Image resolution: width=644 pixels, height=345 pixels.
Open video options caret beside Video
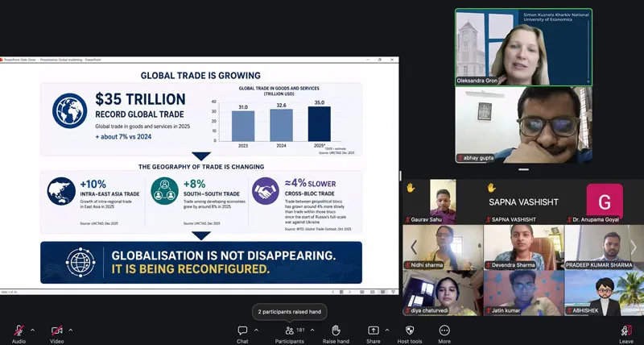70,330
